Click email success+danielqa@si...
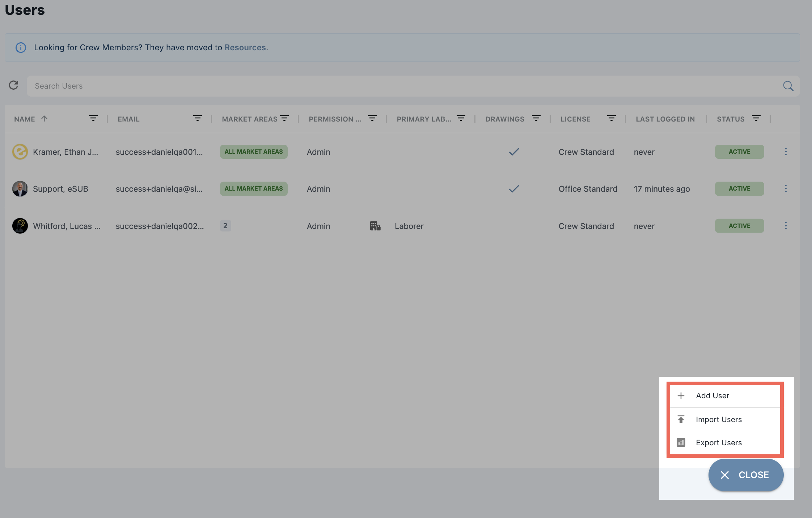Screen dimensions: 812x518 159,189
